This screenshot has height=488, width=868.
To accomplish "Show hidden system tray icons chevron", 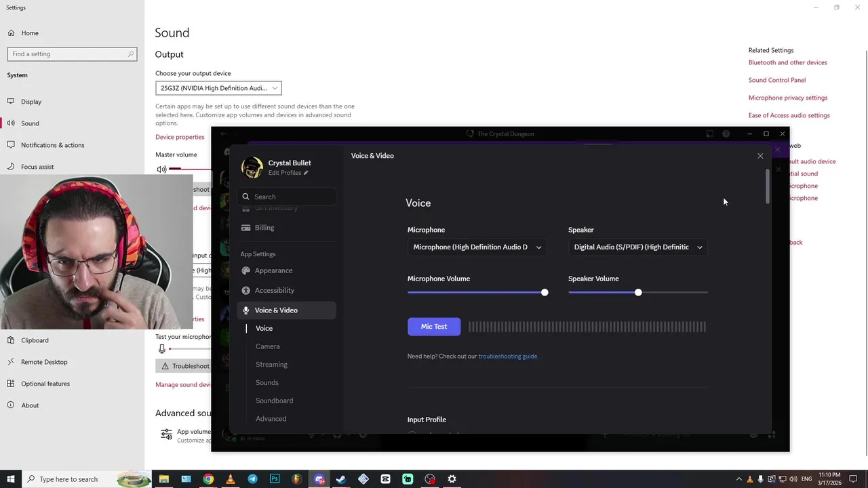I will pos(739,479).
